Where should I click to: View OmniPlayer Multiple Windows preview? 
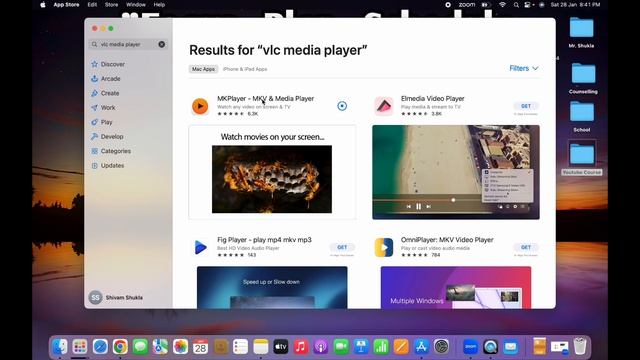(456, 287)
